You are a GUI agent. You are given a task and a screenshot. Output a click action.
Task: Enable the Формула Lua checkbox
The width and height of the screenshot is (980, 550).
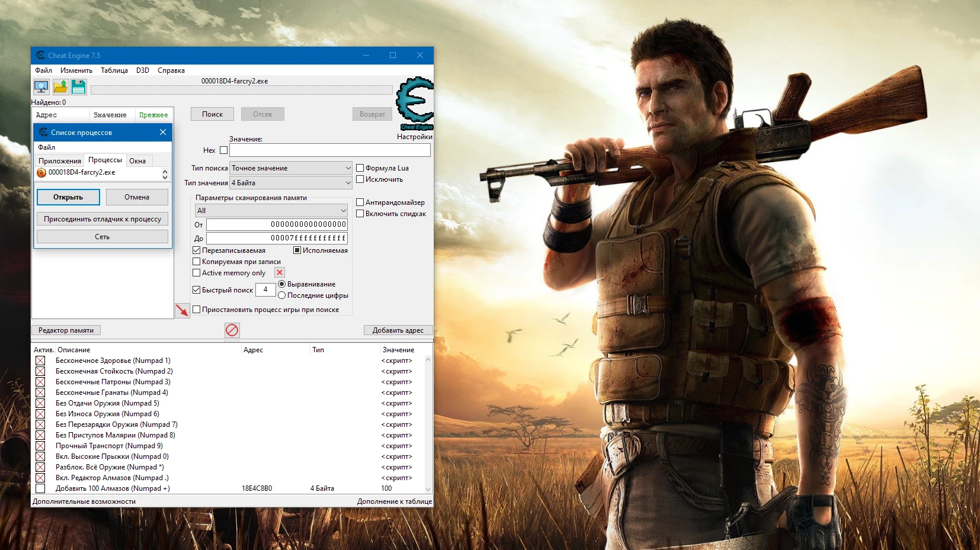(x=360, y=168)
